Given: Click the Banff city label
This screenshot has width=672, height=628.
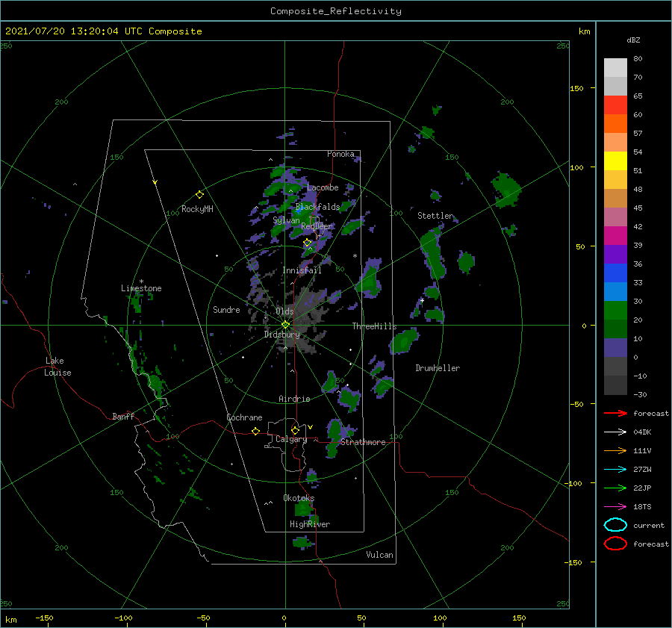Looking at the screenshot, I should [123, 417].
